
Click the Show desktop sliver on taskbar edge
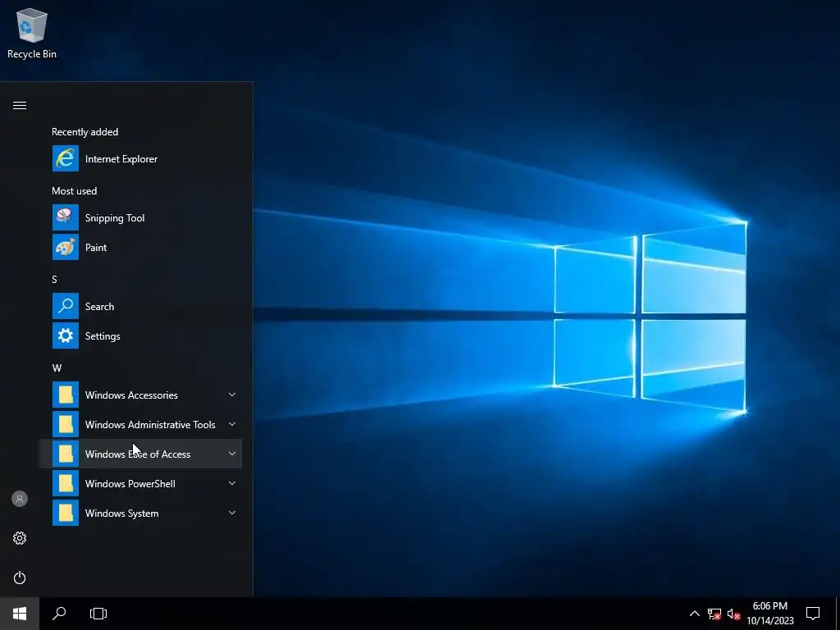838,614
